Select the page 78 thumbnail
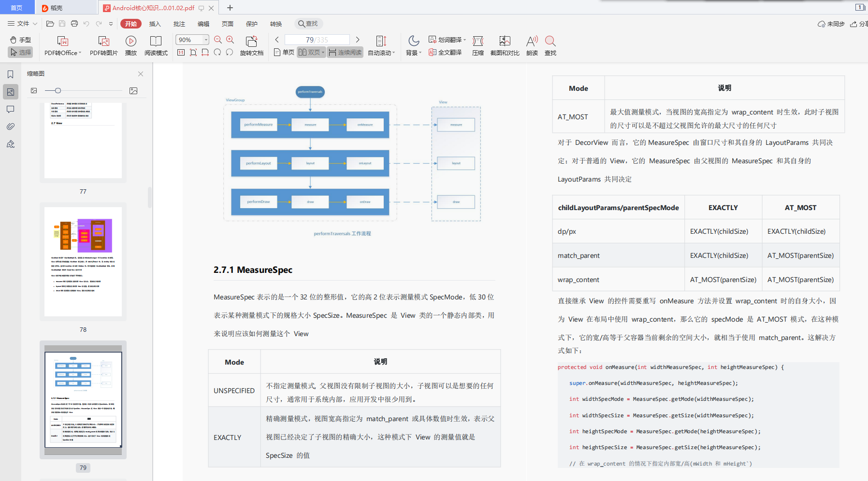The width and height of the screenshot is (868, 481). (83, 262)
